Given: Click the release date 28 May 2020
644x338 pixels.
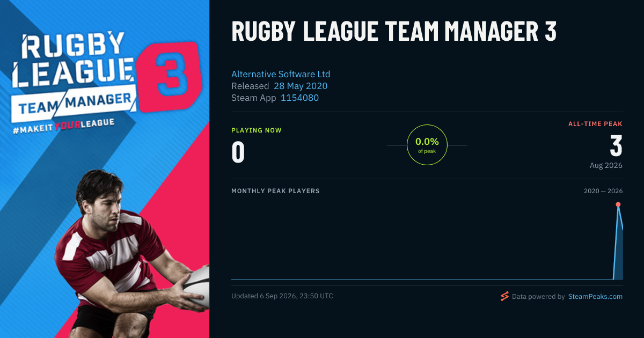Looking at the screenshot, I should pyautogui.click(x=301, y=86).
